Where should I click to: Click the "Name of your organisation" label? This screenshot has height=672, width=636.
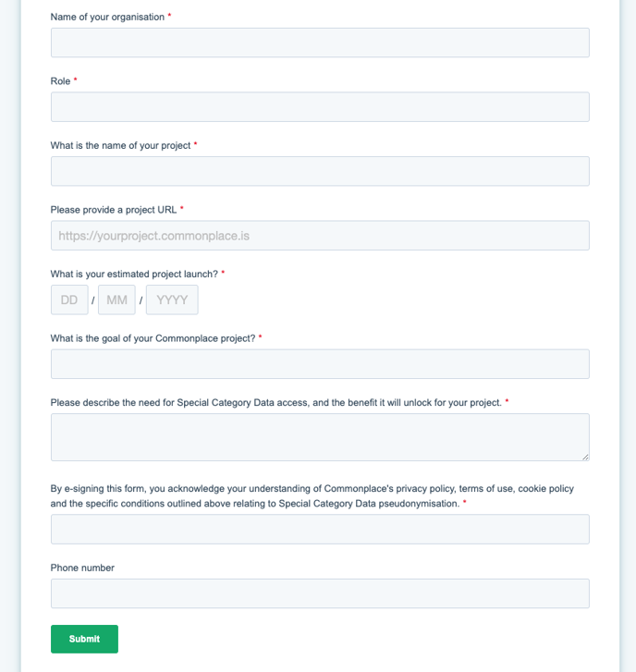coord(107,17)
